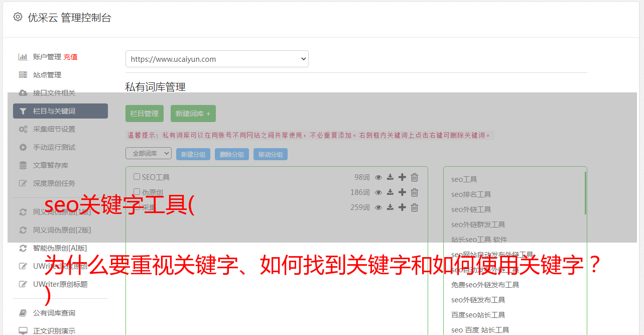Download the 186词 伪原创 library
Screen dimensions: 644x335
pyautogui.click(x=390, y=192)
